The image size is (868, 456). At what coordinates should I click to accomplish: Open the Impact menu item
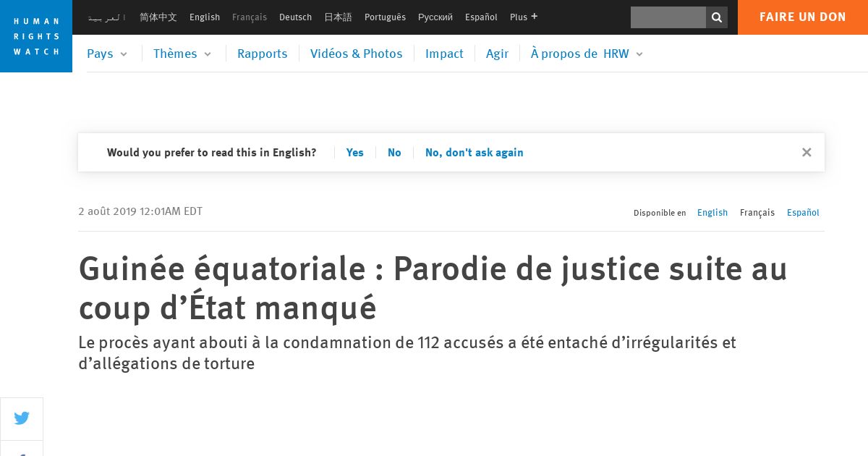click(x=444, y=54)
